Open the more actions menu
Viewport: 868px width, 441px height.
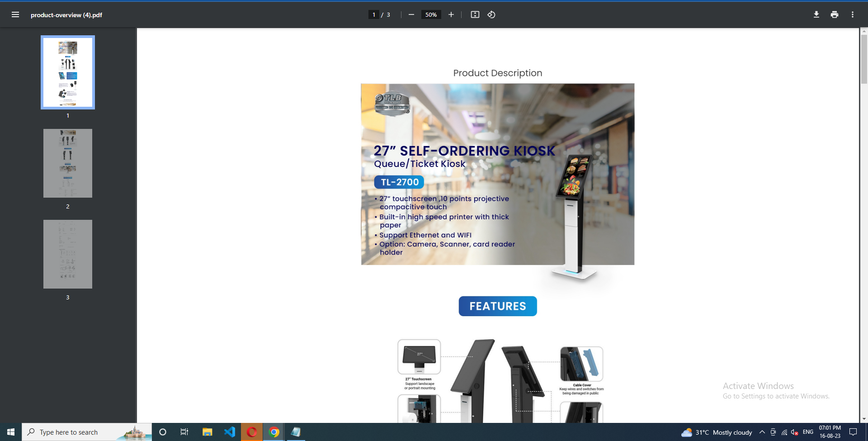point(853,14)
